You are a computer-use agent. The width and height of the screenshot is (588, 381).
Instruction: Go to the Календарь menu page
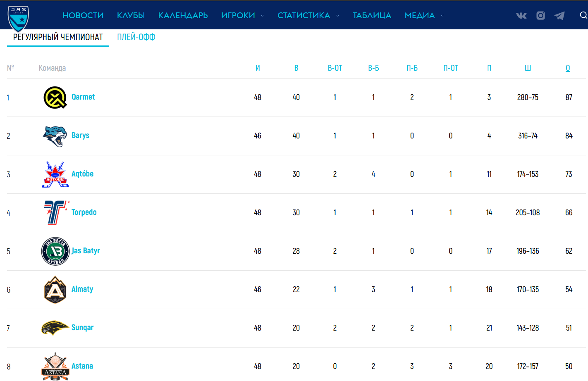(x=183, y=16)
